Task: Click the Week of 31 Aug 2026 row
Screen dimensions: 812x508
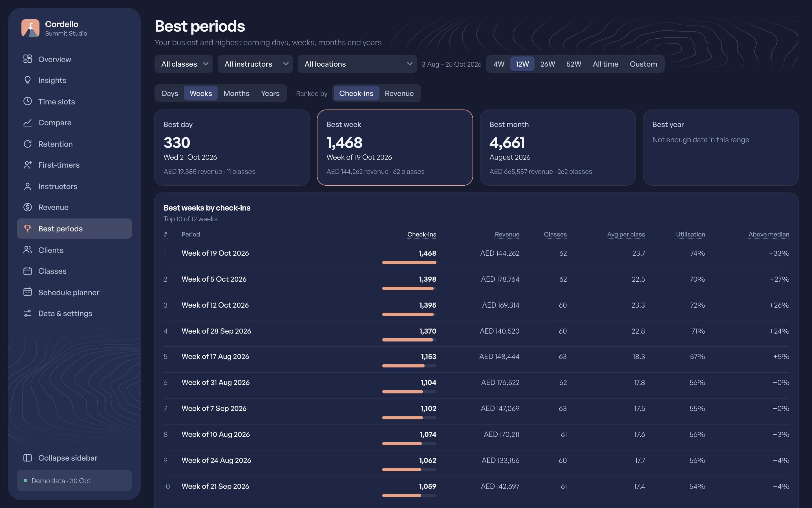Action: 476,385
